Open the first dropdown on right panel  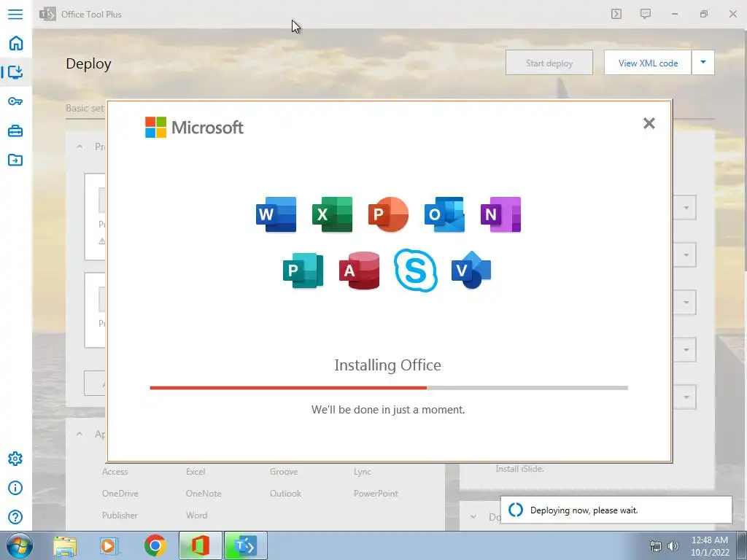point(685,208)
